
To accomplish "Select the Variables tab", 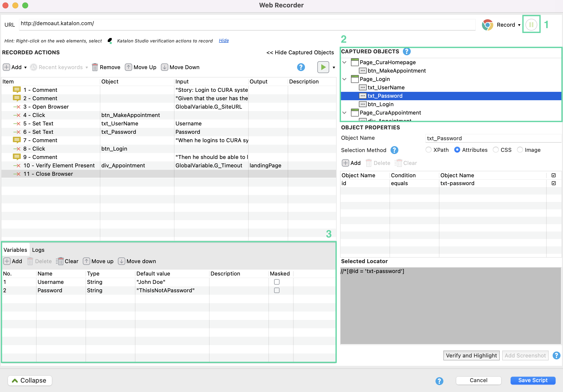I will click(x=15, y=250).
